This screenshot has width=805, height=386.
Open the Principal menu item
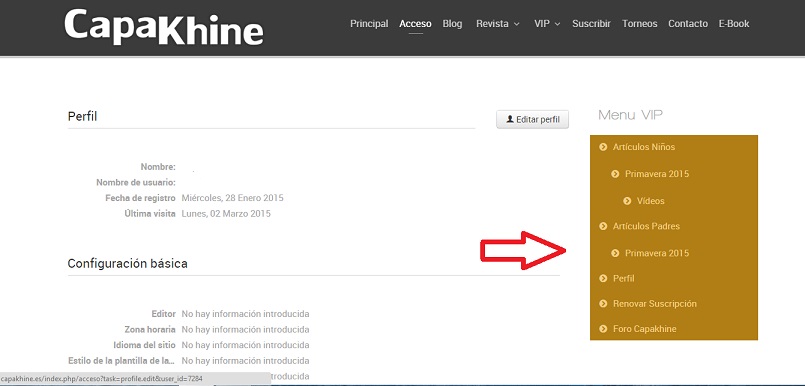click(369, 24)
